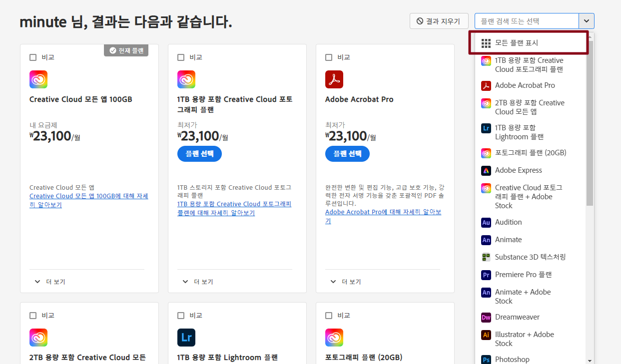The width and height of the screenshot is (621, 364).
Task: Click Creative Cloud icon on 2TB 모든 앱 card
Action: point(38,338)
